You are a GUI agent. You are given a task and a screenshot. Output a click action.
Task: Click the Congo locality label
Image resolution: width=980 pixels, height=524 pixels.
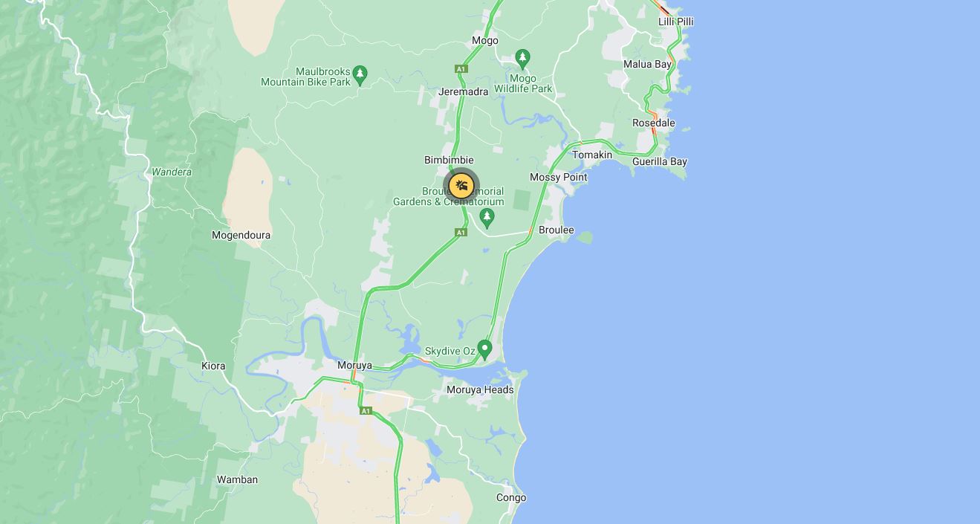pyautogui.click(x=511, y=497)
